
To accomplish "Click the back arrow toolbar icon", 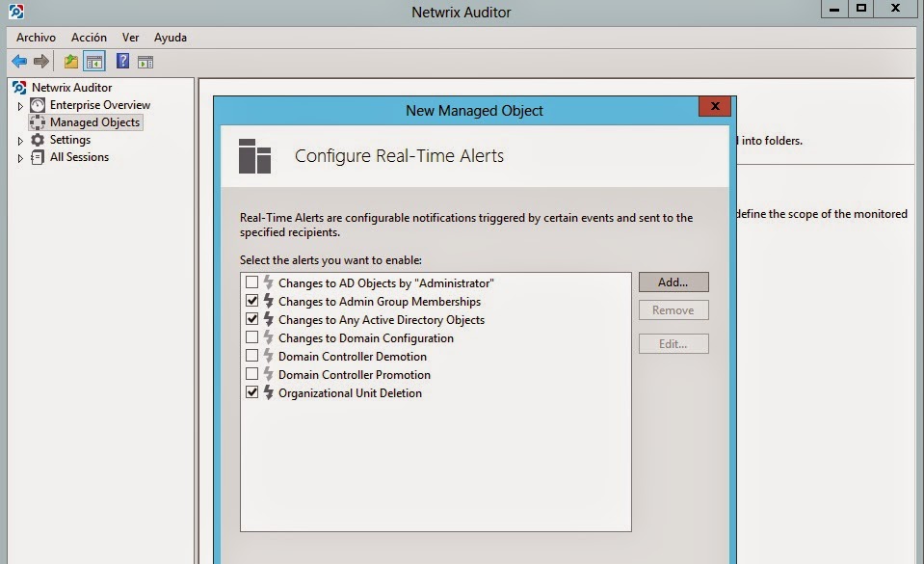I will (19, 62).
